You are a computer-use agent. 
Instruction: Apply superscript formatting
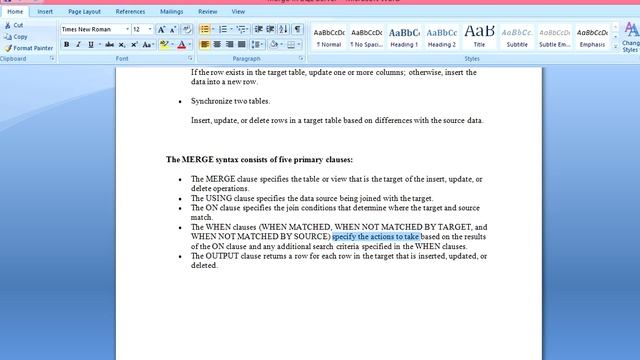pyautogui.click(x=134, y=44)
